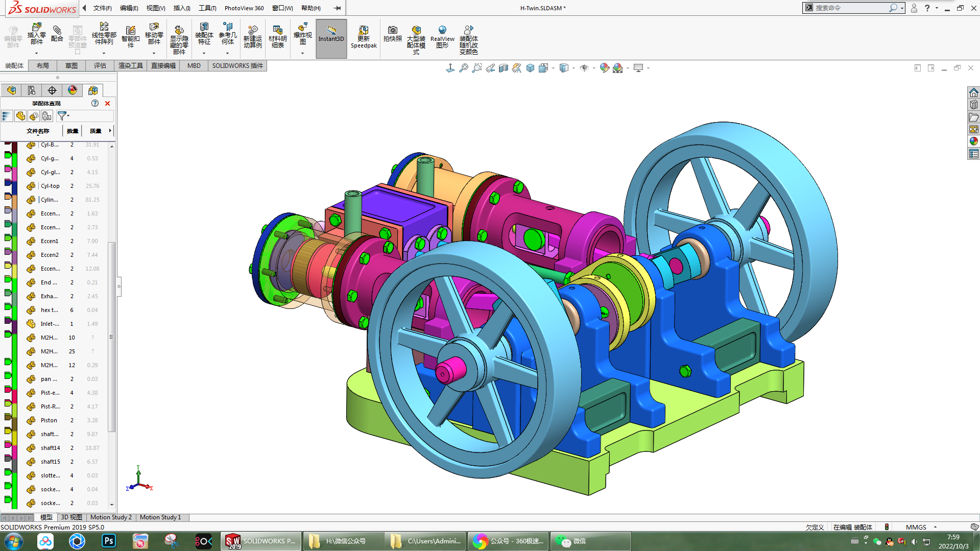Open the 工具(T) Tools menu
Image resolution: width=980 pixels, height=551 pixels.
[207, 8]
